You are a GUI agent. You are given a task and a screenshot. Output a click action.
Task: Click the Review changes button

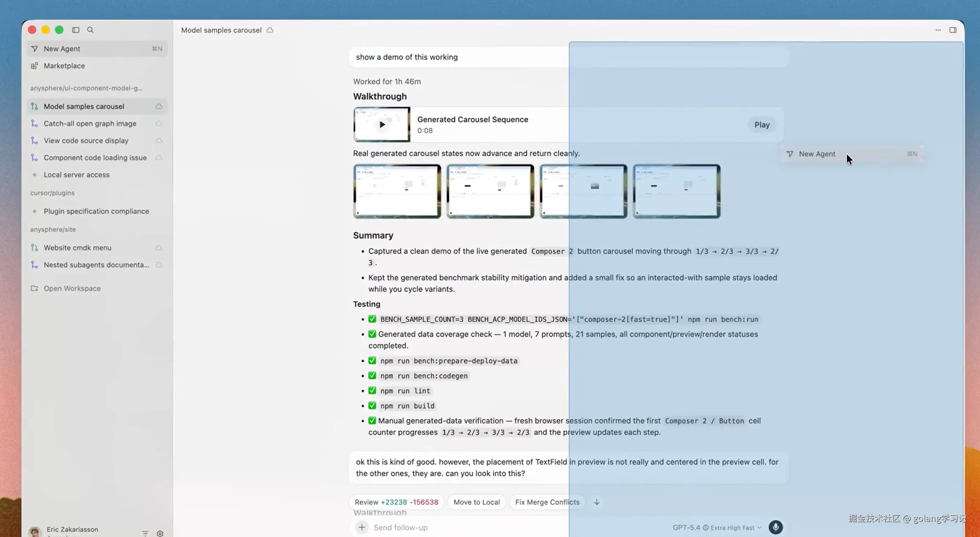(396, 502)
